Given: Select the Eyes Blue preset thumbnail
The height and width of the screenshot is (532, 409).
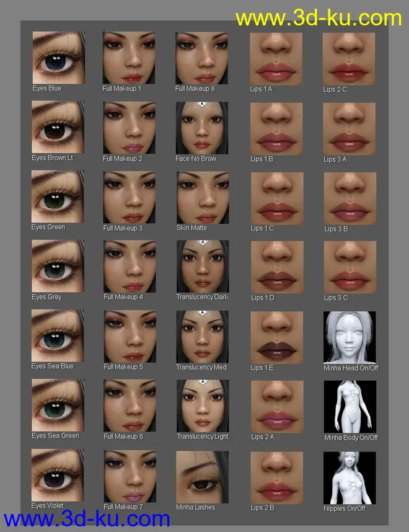Looking at the screenshot, I should (x=58, y=58).
